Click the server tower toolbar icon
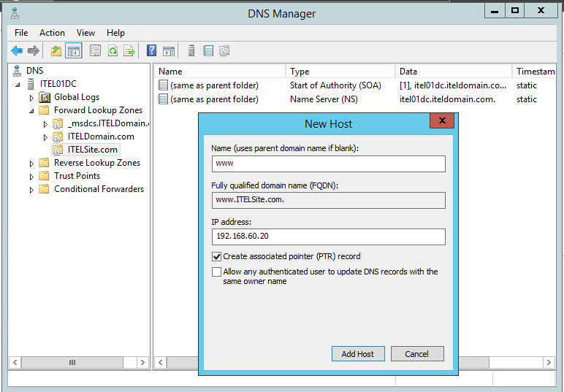 [191, 50]
